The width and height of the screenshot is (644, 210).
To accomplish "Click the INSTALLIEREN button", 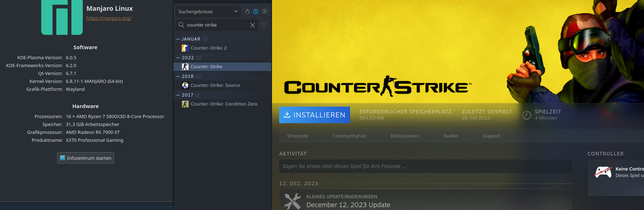I will point(314,115).
